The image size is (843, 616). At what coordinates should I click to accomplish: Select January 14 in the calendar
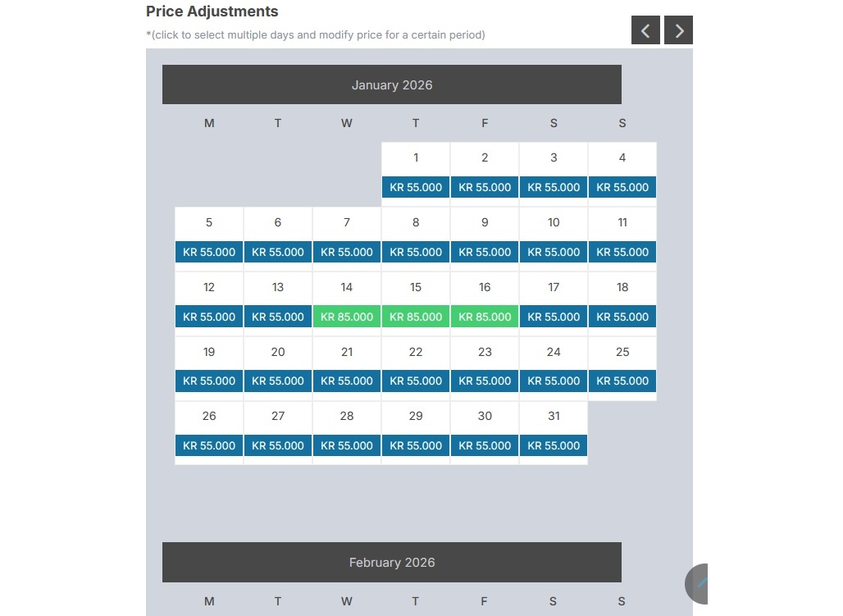(x=347, y=288)
